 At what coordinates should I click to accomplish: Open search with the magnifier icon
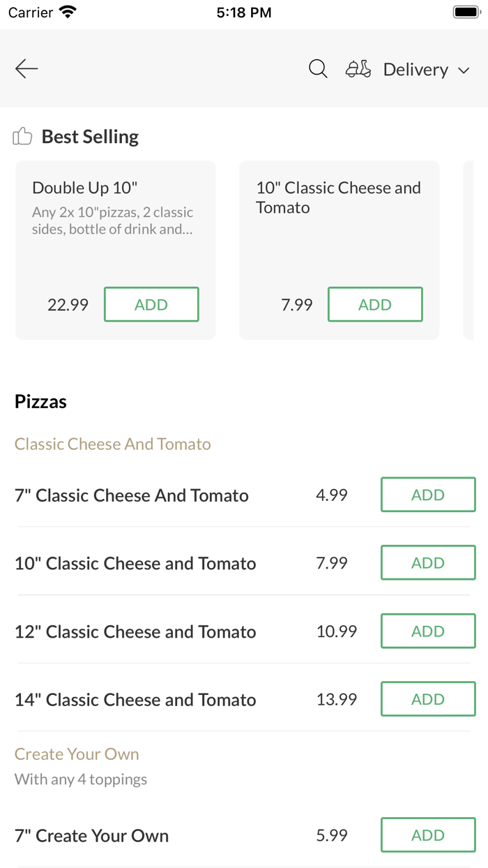point(317,68)
